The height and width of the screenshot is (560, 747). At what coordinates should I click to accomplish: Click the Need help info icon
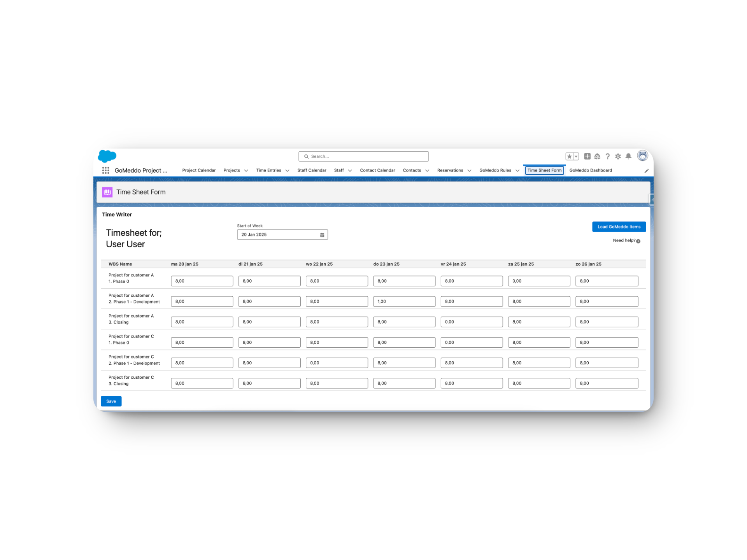click(x=638, y=241)
